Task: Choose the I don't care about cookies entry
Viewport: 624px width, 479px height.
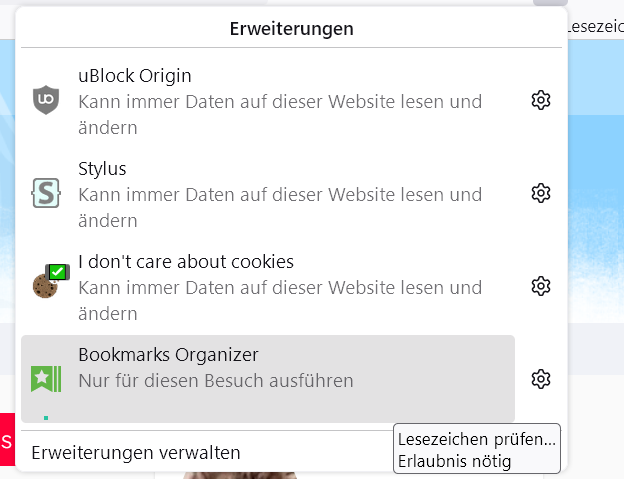Action: tap(186, 262)
